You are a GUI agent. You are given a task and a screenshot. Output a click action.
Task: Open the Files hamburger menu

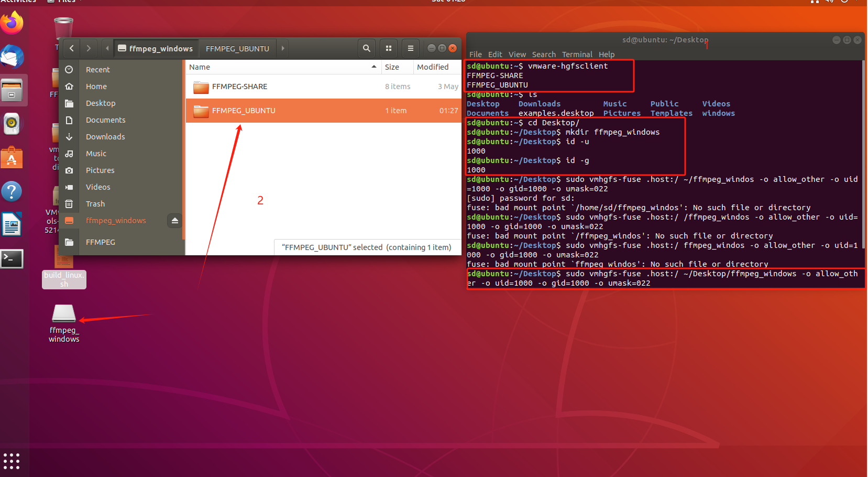(x=411, y=48)
